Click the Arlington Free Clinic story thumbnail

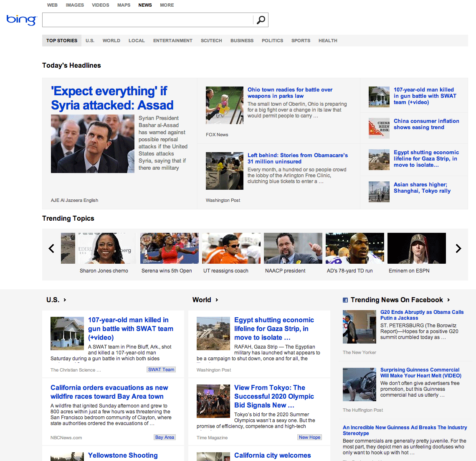(x=225, y=171)
